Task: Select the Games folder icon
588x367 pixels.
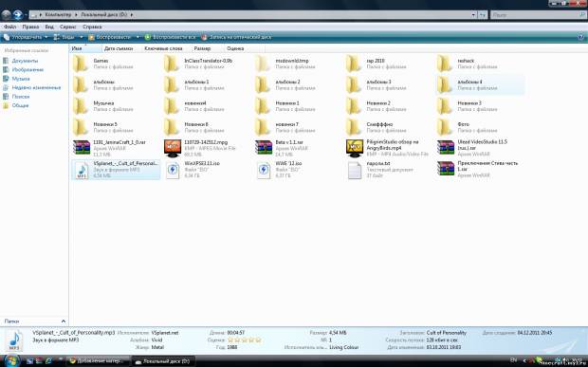Action: [x=81, y=64]
